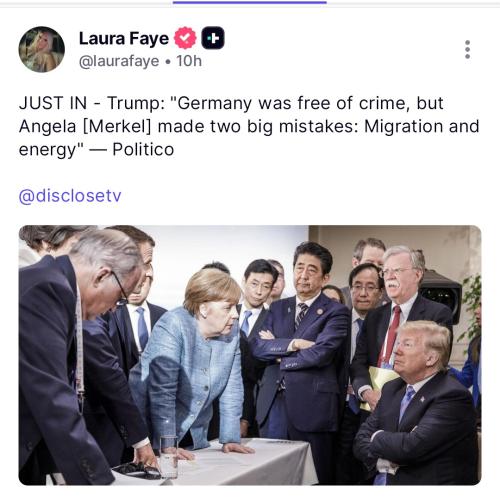Viewport: 500px width, 498px height.
Task: Open the attached summit photo
Action: point(250,355)
